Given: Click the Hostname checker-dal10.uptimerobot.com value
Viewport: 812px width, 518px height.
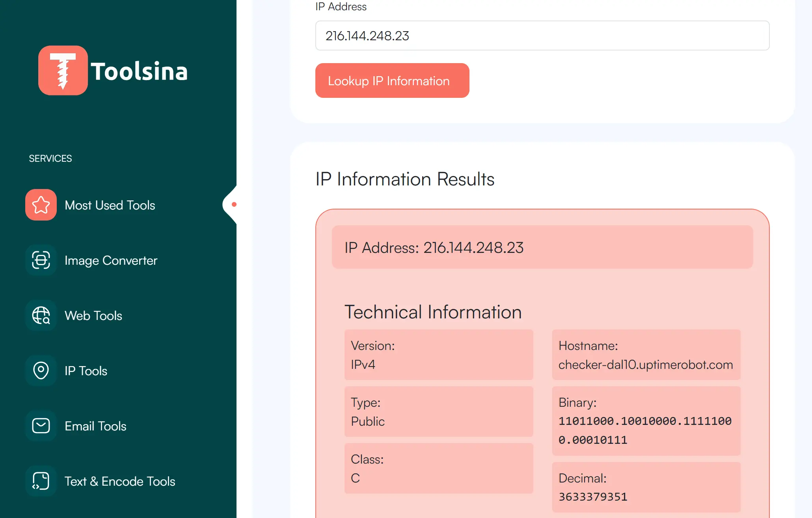Looking at the screenshot, I should pyautogui.click(x=645, y=365).
